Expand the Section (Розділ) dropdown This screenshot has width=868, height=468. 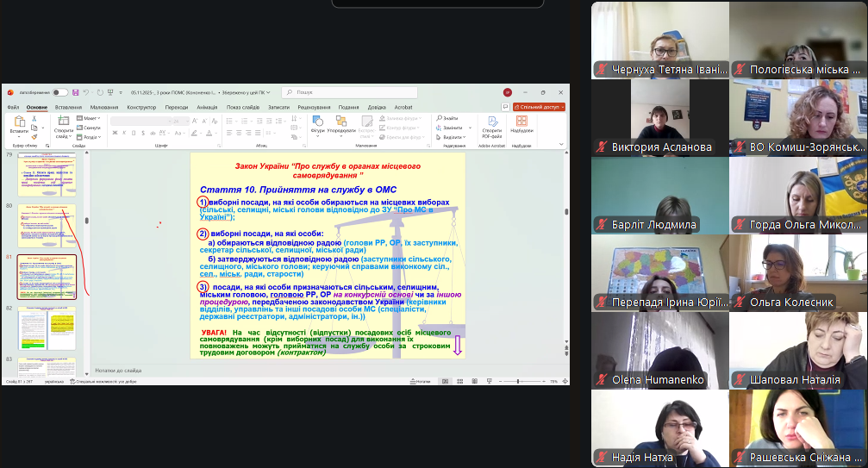tap(90, 136)
